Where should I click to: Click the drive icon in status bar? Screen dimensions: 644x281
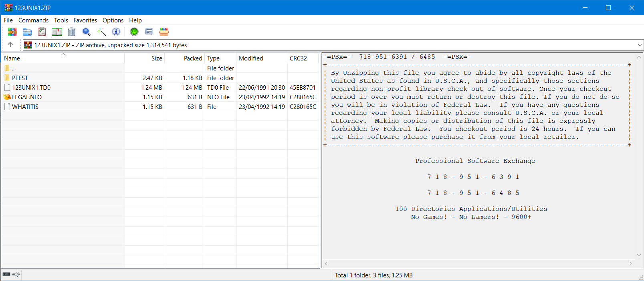pos(6,274)
